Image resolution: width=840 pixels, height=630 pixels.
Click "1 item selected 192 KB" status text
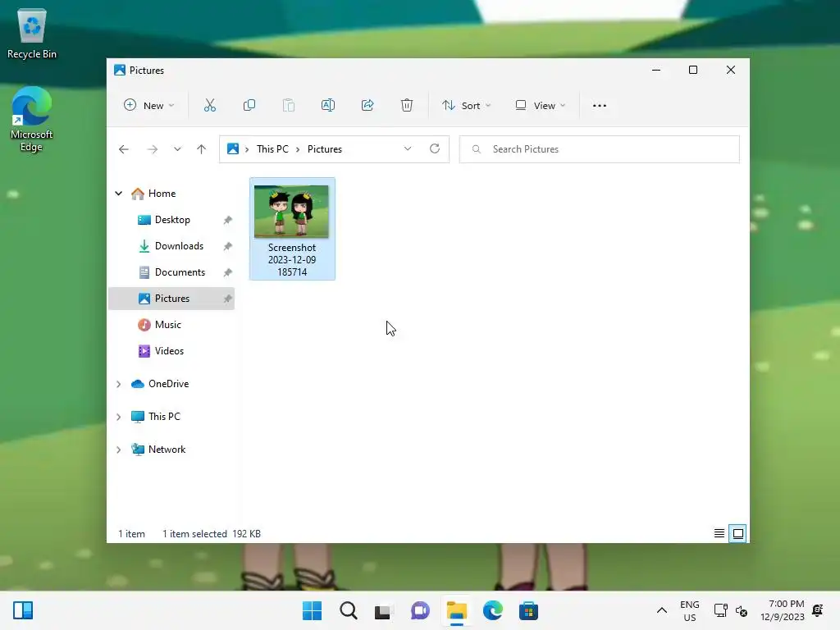click(x=212, y=534)
